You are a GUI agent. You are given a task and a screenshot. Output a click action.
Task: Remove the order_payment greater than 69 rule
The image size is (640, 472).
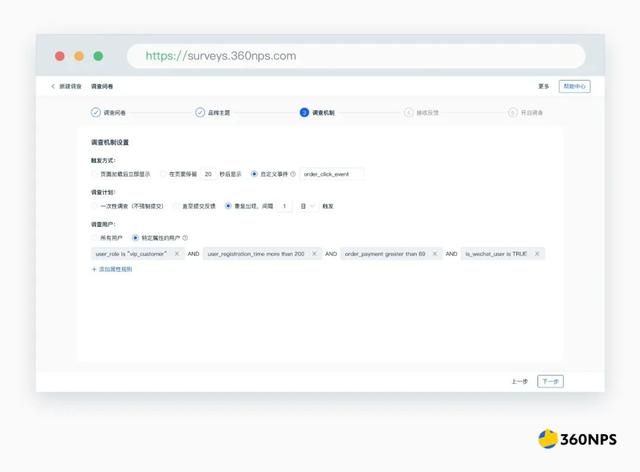pyautogui.click(x=435, y=254)
